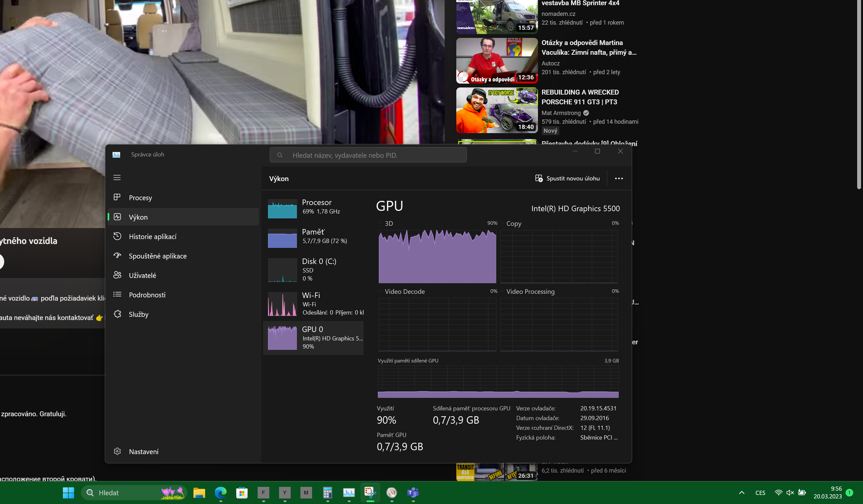Screen dimensions: 863x504
Task: Open the Procesy page icon
Action: (x=117, y=197)
